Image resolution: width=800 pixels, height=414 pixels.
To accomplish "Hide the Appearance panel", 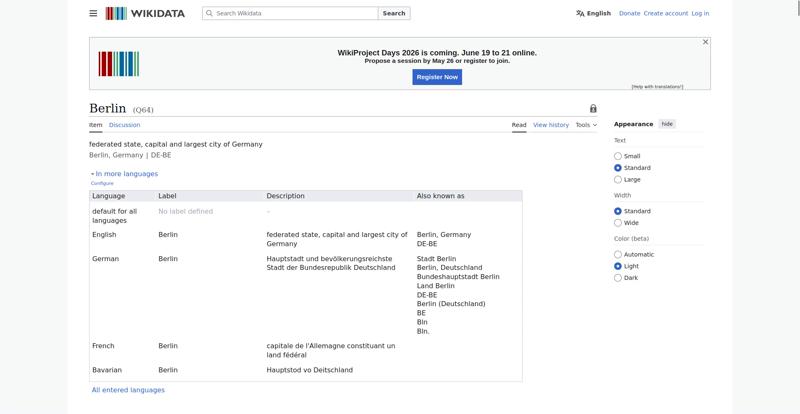I will pos(667,124).
